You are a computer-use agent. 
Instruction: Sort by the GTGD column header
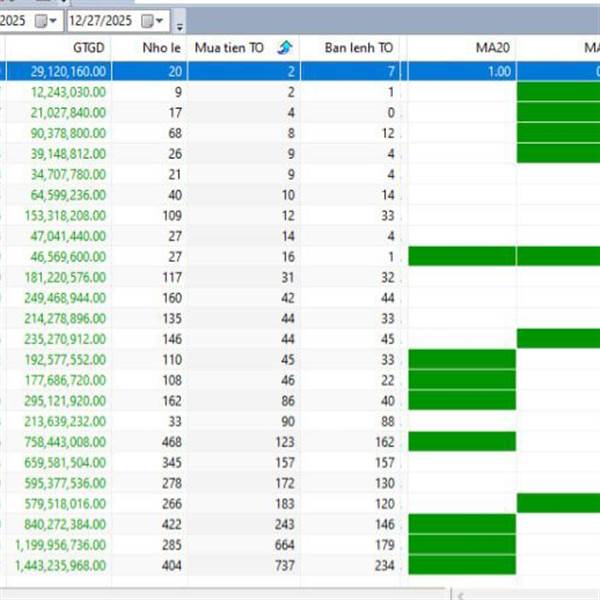pyautogui.click(x=88, y=48)
